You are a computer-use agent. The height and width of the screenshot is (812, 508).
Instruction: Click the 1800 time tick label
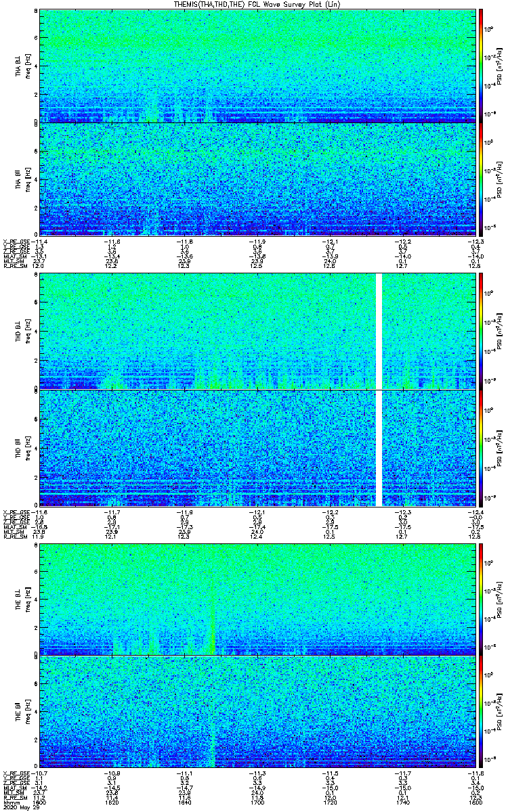pos(475,801)
